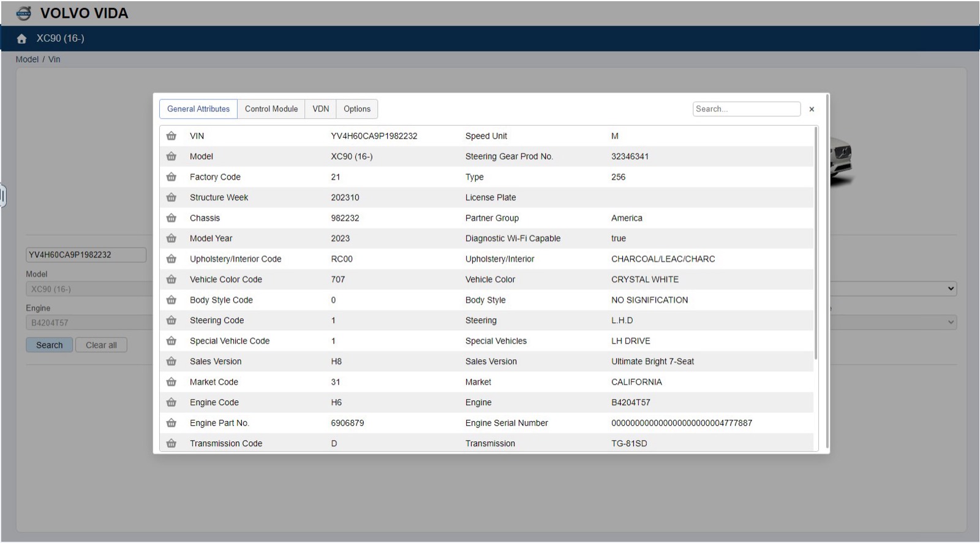Open the Model dropdown arrow at right

point(951,289)
